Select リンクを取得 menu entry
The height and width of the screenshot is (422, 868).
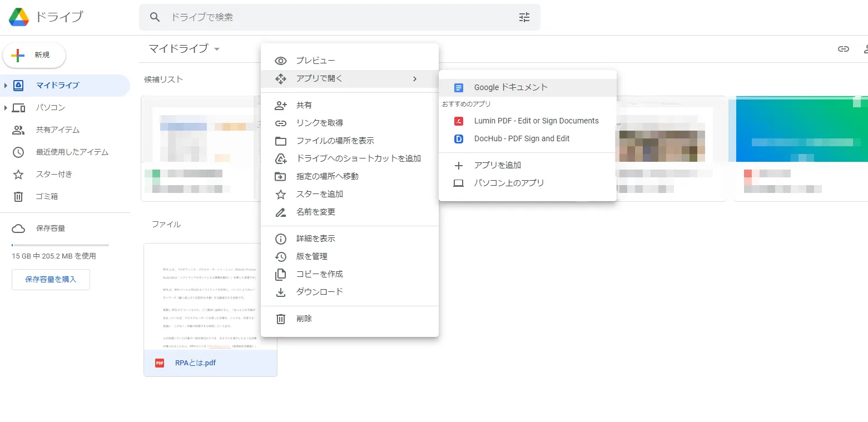[350, 123]
